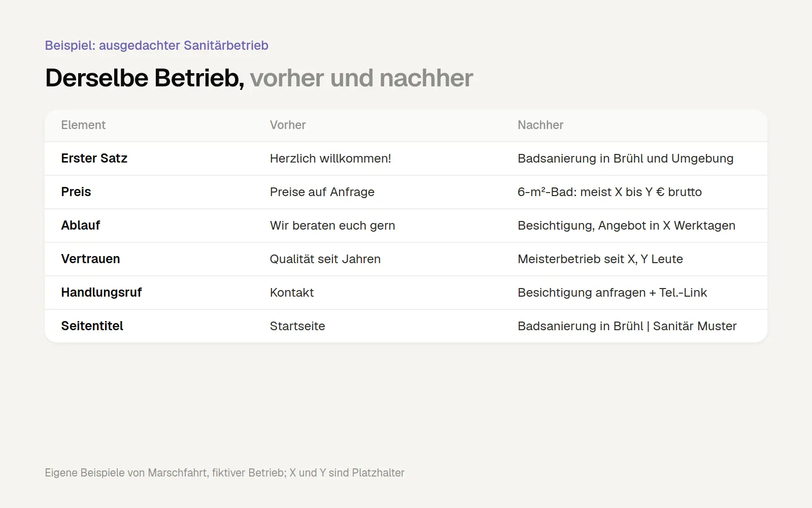Click the 'Wir beraten euch gern' cell
Screen dimensions: 812x508
332,226
